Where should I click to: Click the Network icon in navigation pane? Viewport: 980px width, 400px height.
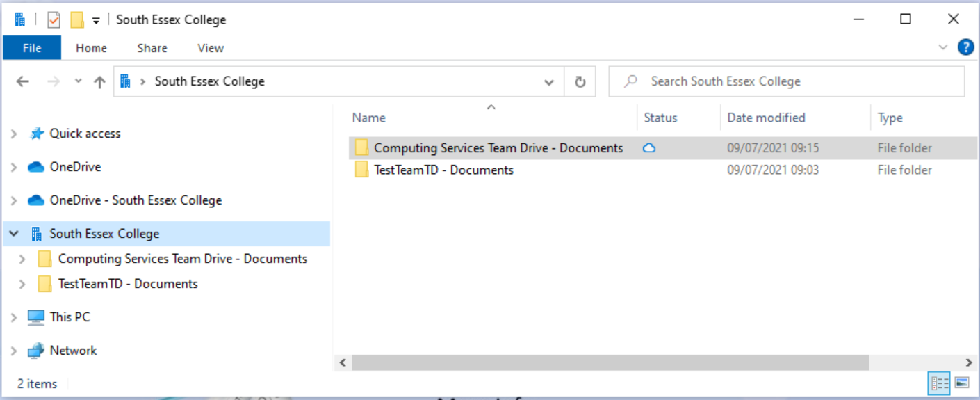pos(36,351)
